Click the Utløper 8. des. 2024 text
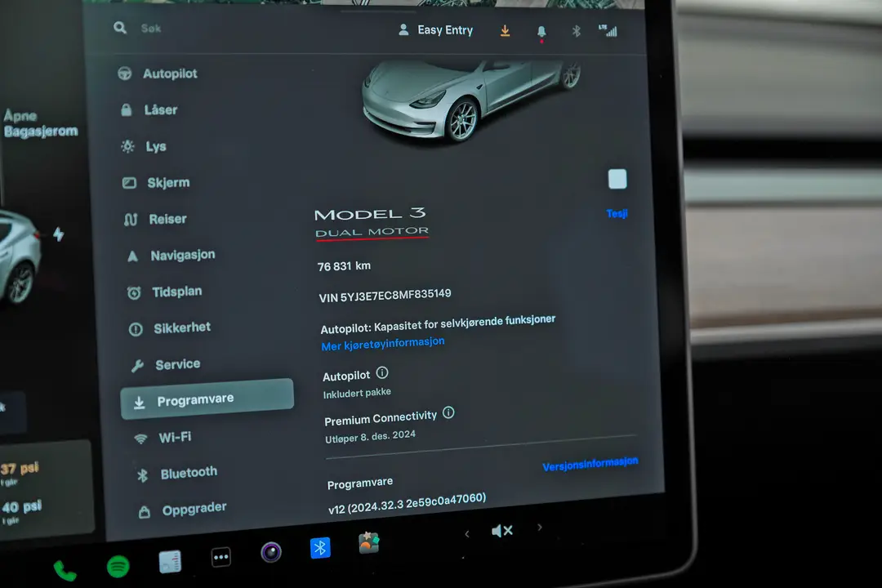The image size is (882, 588). pyautogui.click(x=371, y=437)
